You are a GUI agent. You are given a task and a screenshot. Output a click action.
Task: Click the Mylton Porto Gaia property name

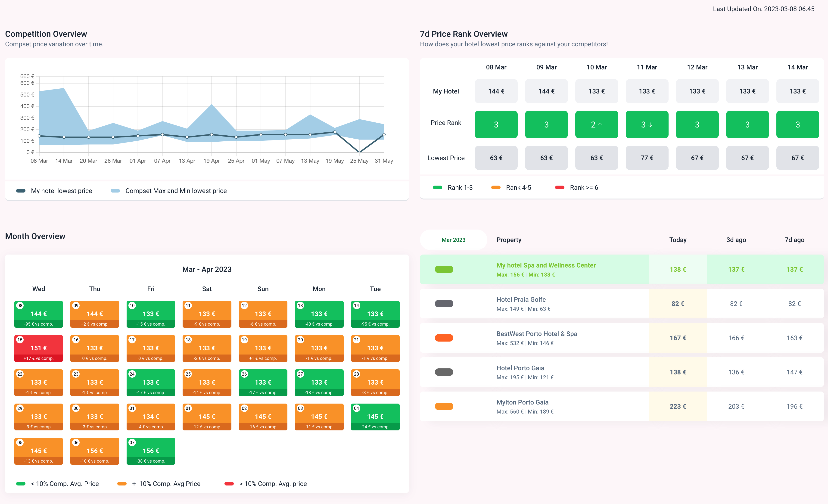pos(522,402)
